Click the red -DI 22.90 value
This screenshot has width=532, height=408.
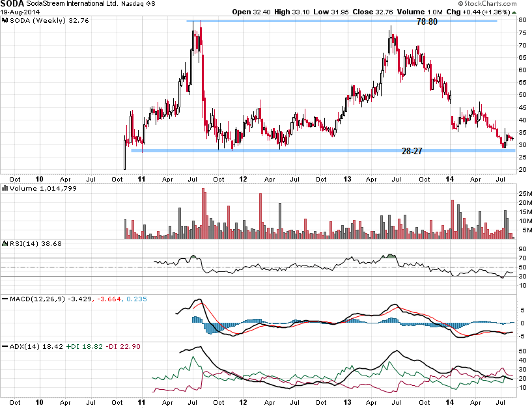coord(123,347)
